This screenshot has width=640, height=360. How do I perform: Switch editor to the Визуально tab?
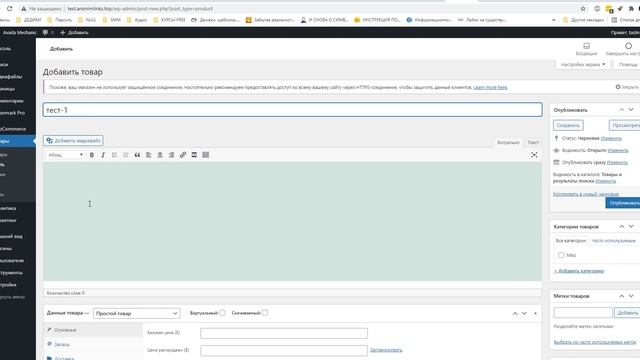(x=508, y=142)
